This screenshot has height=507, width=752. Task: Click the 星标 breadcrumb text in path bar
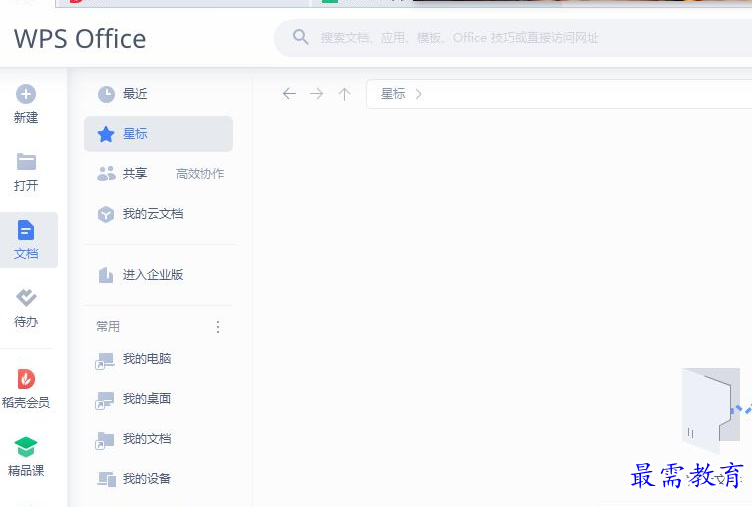(393, 94)
